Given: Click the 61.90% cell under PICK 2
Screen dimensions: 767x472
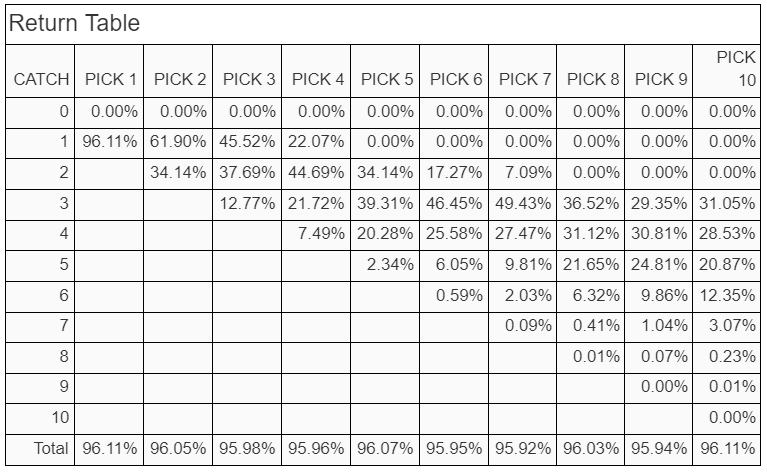Looking at the screenshot, I should tap(178, 141).
